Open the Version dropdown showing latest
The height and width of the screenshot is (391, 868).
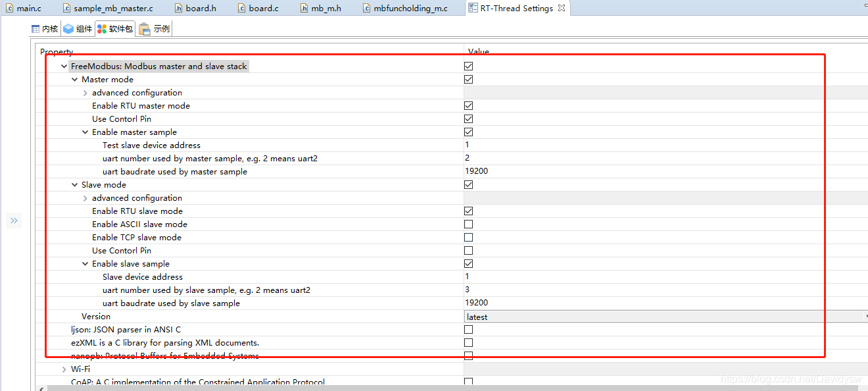pos(665,317)
